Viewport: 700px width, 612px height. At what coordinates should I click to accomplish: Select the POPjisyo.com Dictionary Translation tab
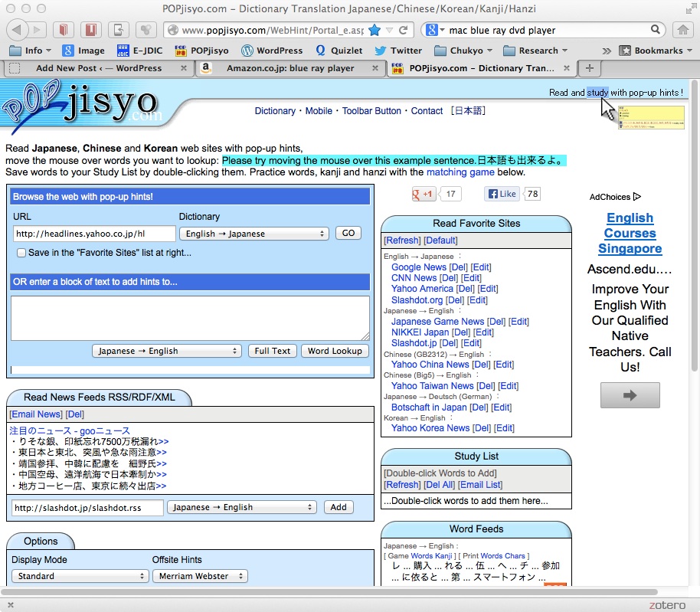[x=481, y=68]
